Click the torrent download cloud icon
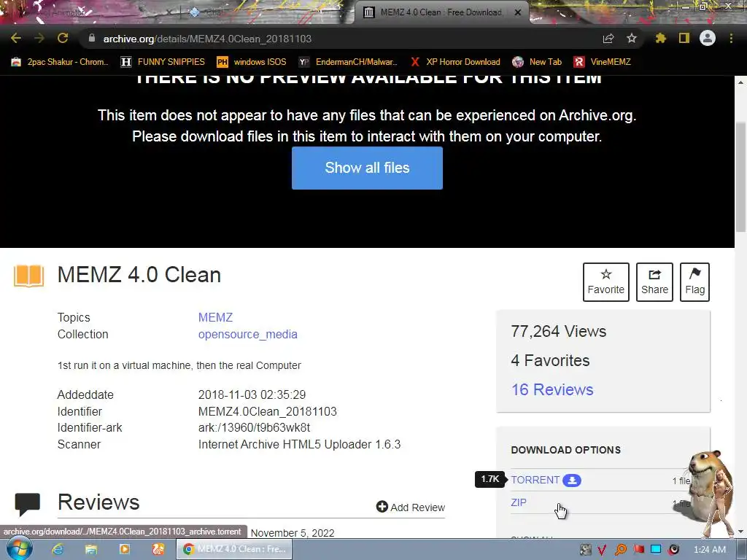The image size is (747, 560). 572,481
